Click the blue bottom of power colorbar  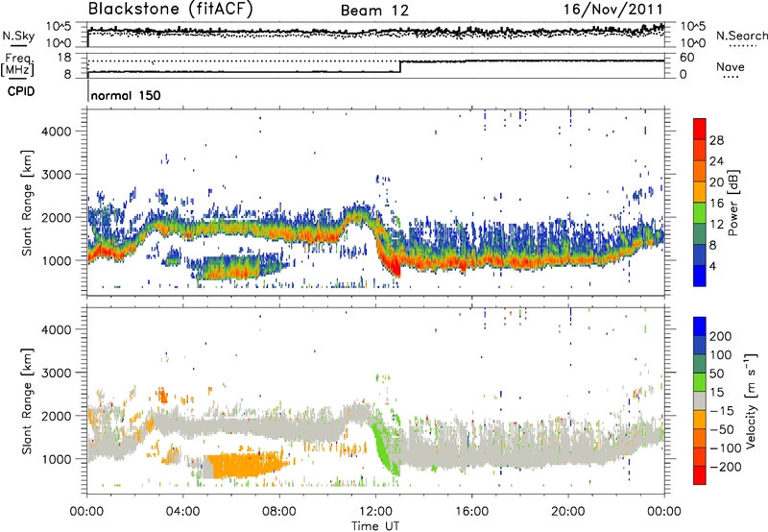(x=700, y=276)
